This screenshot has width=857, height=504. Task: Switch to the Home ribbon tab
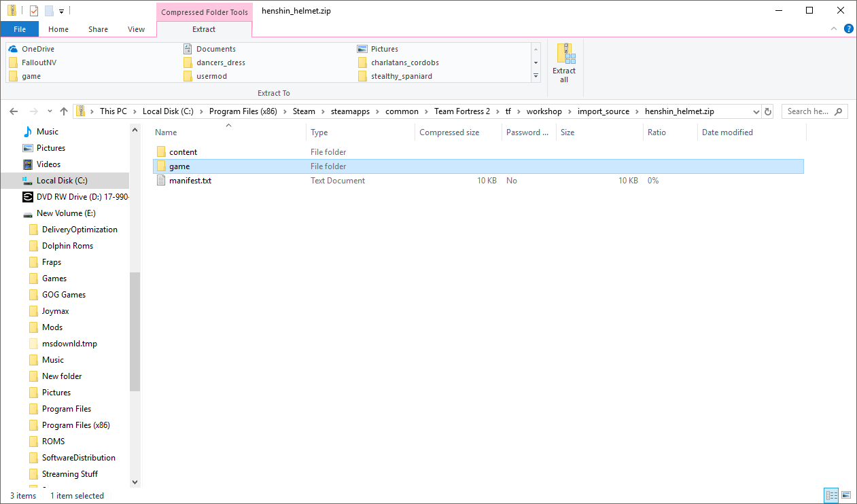58,29
